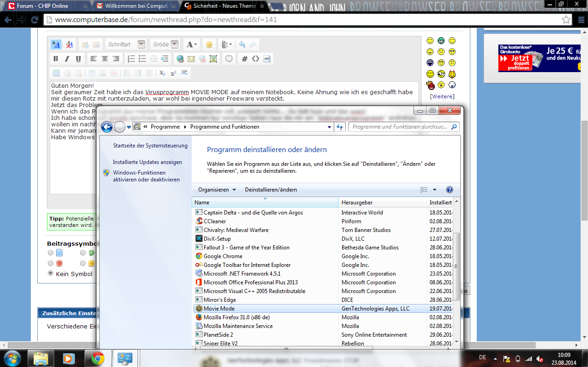Select Movie Mode in program list
Image resolution: width=588 pixels, height=367 pixels.
click(323, 309)
